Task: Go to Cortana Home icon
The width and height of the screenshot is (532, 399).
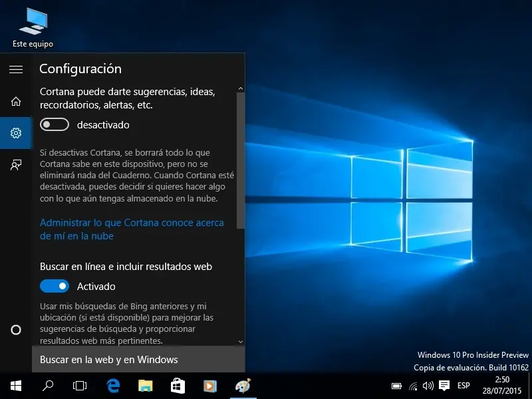Action: (x=16, y=101)
